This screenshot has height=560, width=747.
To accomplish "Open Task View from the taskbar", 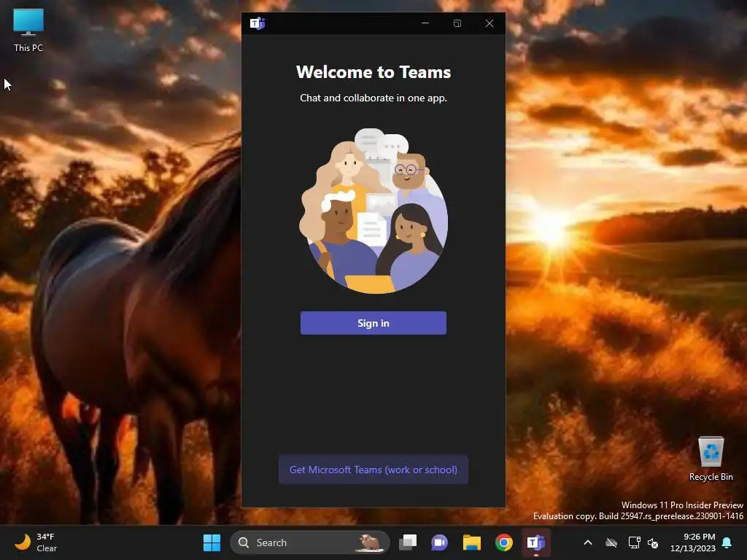I will 408,542.
